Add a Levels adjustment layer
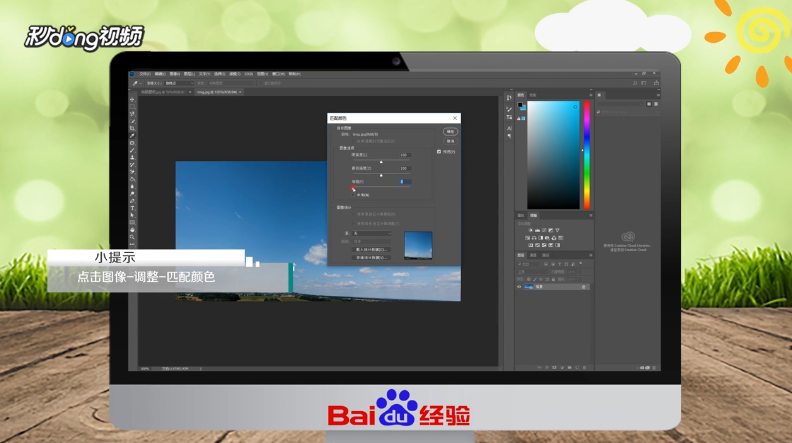The image size is (792, 443). pos(537,230)
